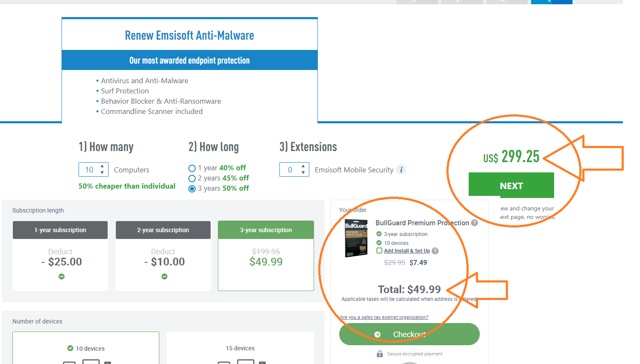Click the BullGuard Premium Protection box thumbnail
The width and height of the screenshot is (640, 364).
[356, 238]
